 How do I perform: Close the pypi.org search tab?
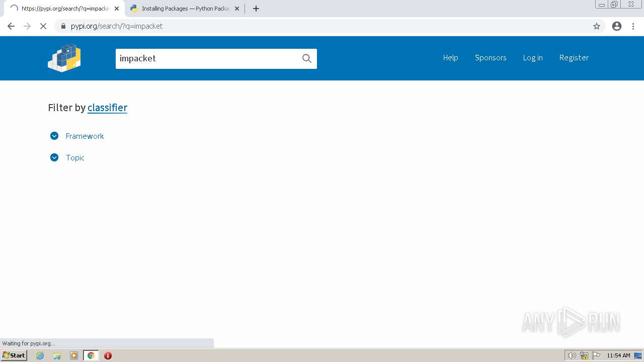(x=117, y=9)
